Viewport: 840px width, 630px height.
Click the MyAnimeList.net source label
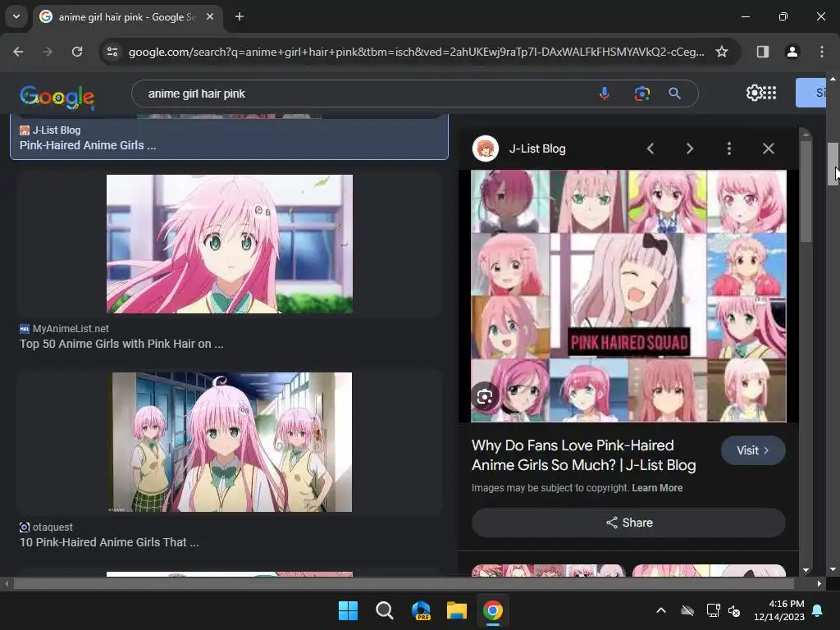tap(71, 328)
